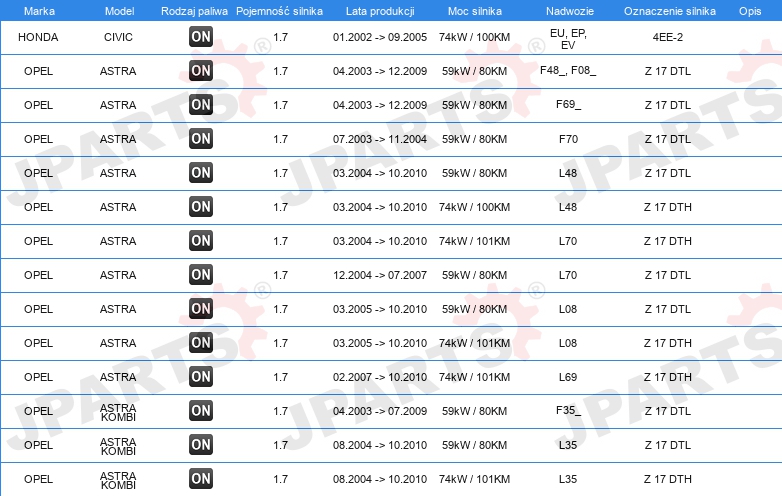
Task: Select the CIVIC model cell
Action: [x=118, y=37]
